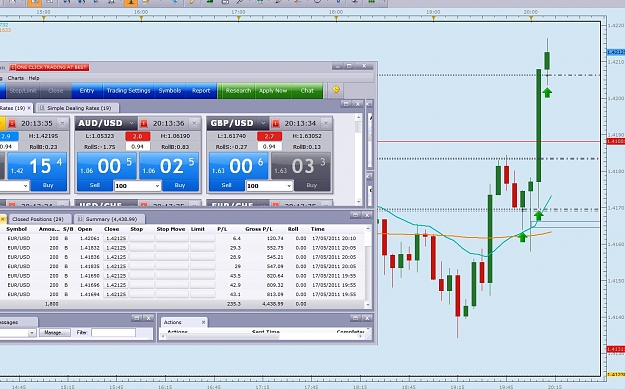The image size is (625, 389).
Task: Click the grey GBP/USD Buy 1.63033 tile
Action: click(301, 166)
